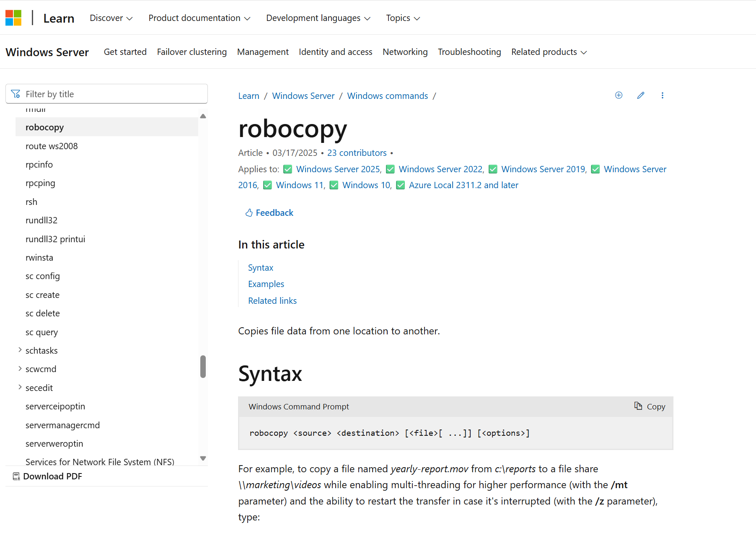Click Windows Server site title

pyautogui.click(x=47, y=52)
